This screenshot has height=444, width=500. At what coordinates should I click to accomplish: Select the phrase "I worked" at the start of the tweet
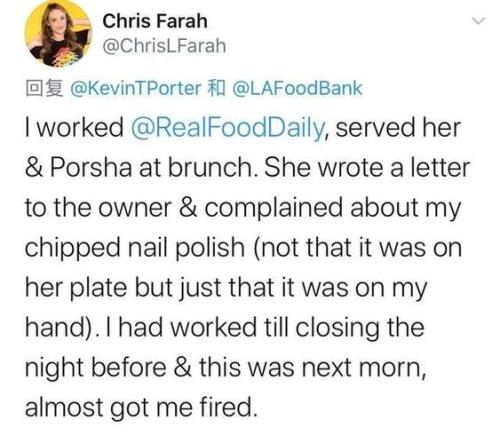tap(75, 128)
